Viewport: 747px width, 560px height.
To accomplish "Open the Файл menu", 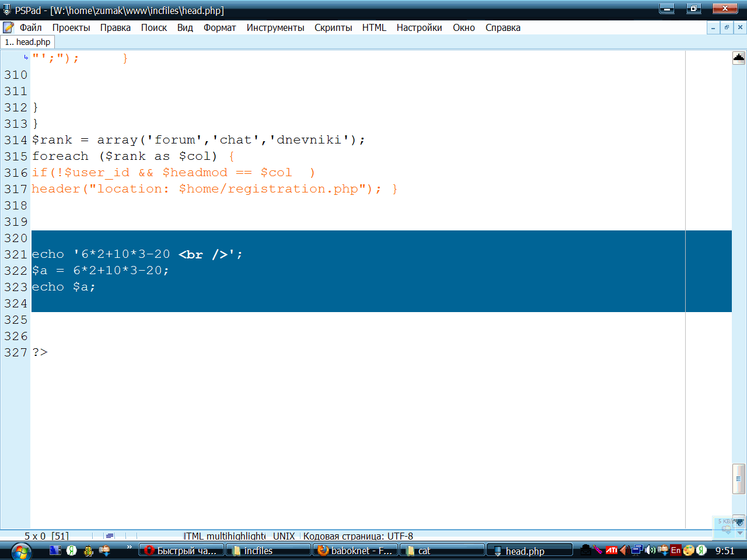I will 30,27.
